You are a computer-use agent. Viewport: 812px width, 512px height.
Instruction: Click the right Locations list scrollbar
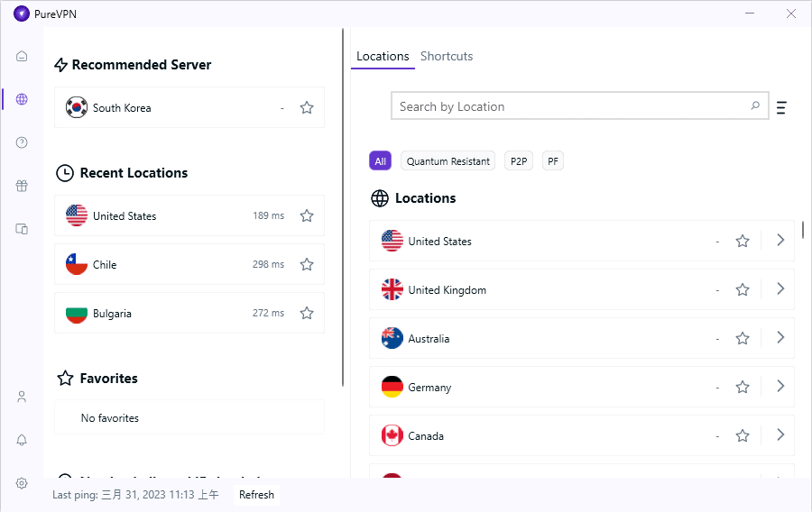(x=803, y=230)
